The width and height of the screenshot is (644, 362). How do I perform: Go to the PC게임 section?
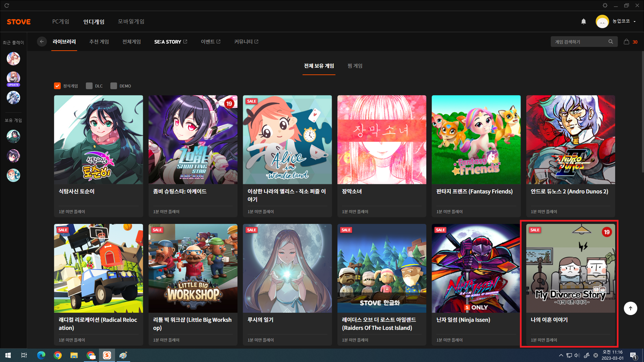click(61, 21)
